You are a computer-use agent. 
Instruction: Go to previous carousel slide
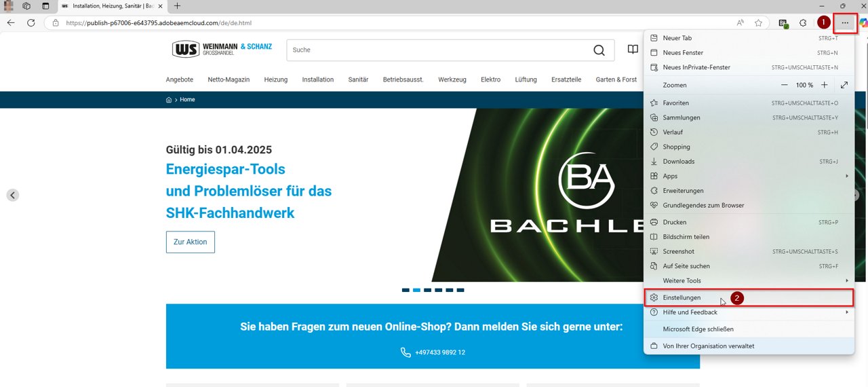pyautogui.click(x=13, y=195)
